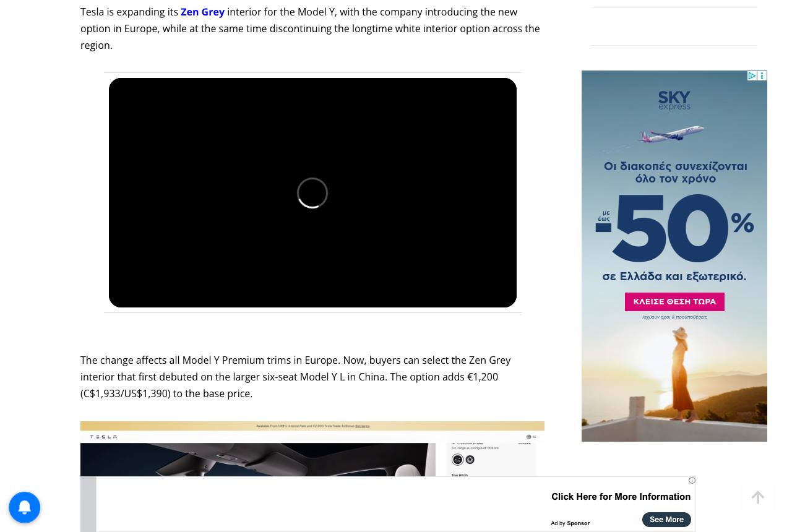
Task: Open the notification bell subscription icon
Action: (x=25, y=507)
